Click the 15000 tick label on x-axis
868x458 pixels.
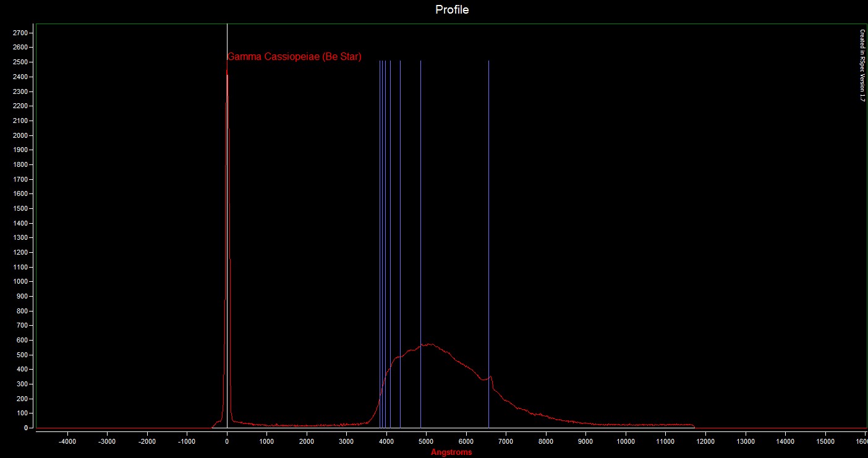pyautogui.click(x=825, y=441)
